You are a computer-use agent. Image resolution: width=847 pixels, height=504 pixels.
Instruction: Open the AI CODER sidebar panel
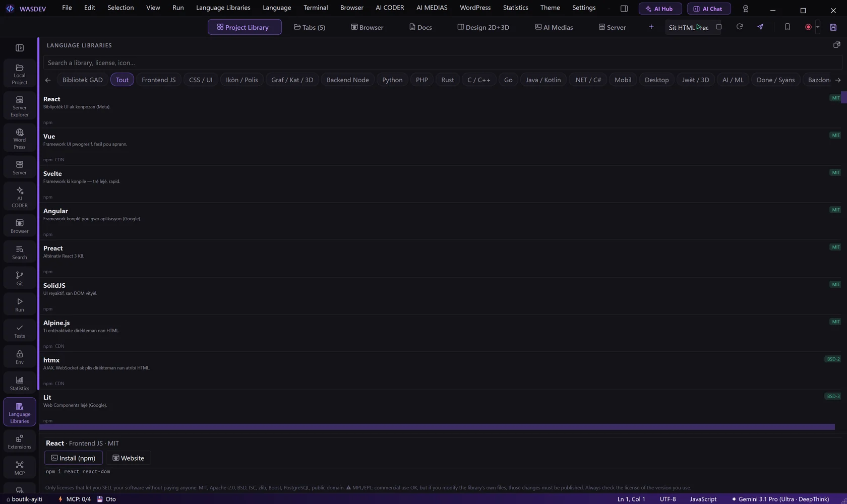point(20,197)
